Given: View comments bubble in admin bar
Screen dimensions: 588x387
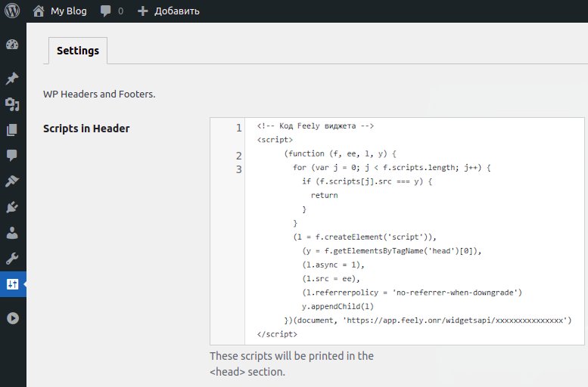Looking at the screenshot, I should (105, 11).
